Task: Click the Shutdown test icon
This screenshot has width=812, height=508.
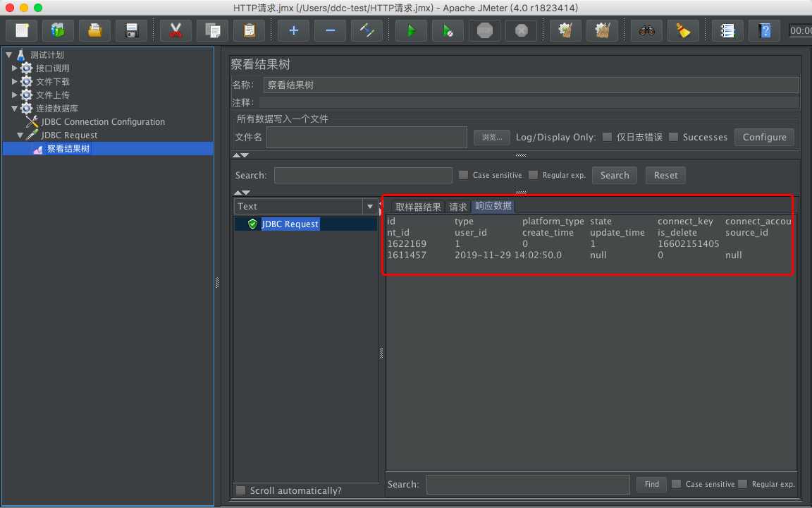Action: pyautogui.click(x=521, y=30)
